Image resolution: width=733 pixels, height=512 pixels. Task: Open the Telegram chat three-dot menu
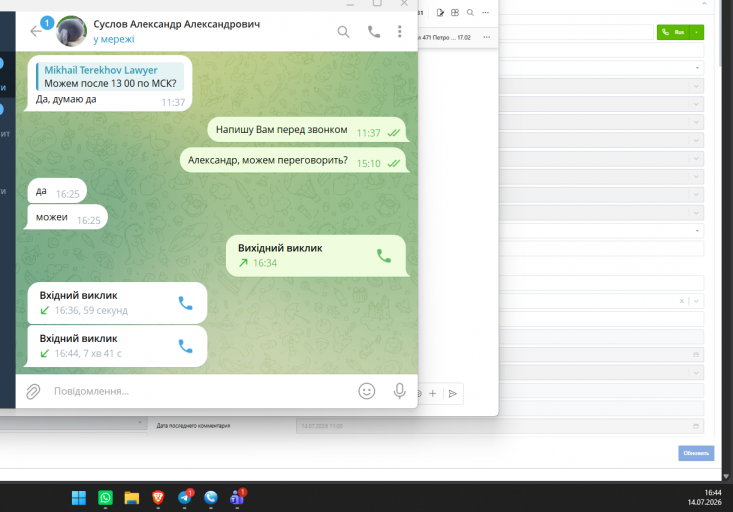399,31
